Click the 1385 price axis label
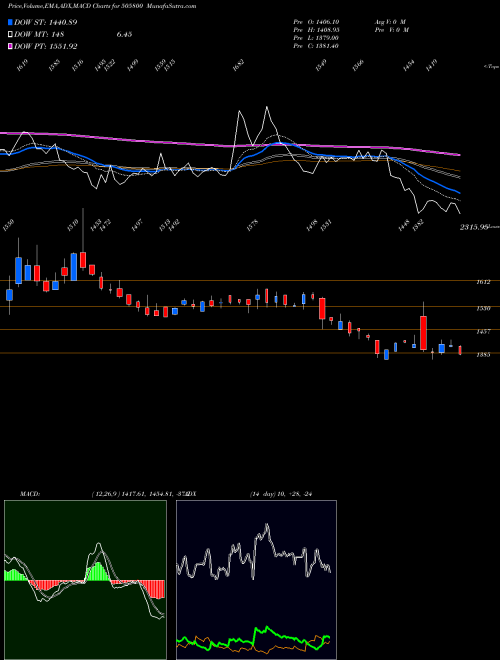 (x=483, y=355)
